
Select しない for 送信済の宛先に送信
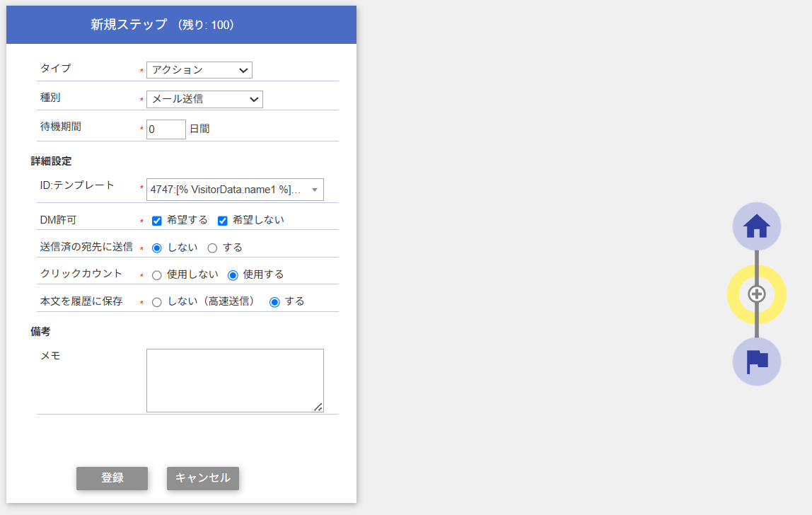coord(157,248)
